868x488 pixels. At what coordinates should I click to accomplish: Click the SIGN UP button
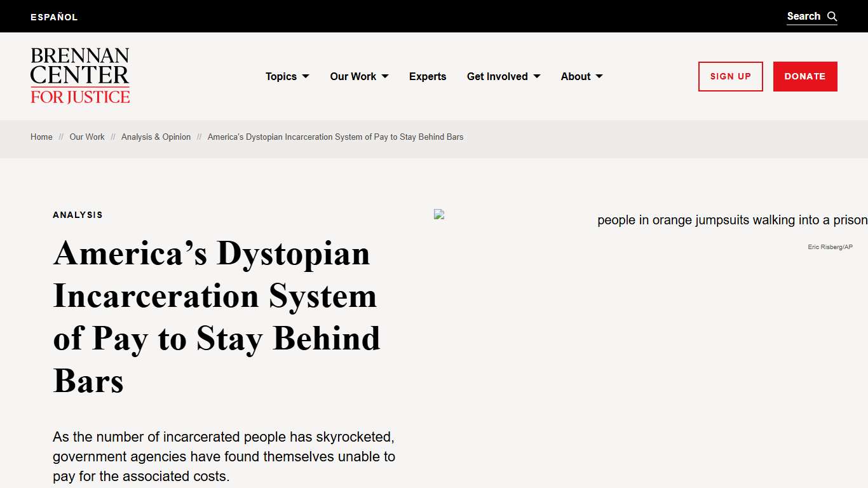[730, 76]
